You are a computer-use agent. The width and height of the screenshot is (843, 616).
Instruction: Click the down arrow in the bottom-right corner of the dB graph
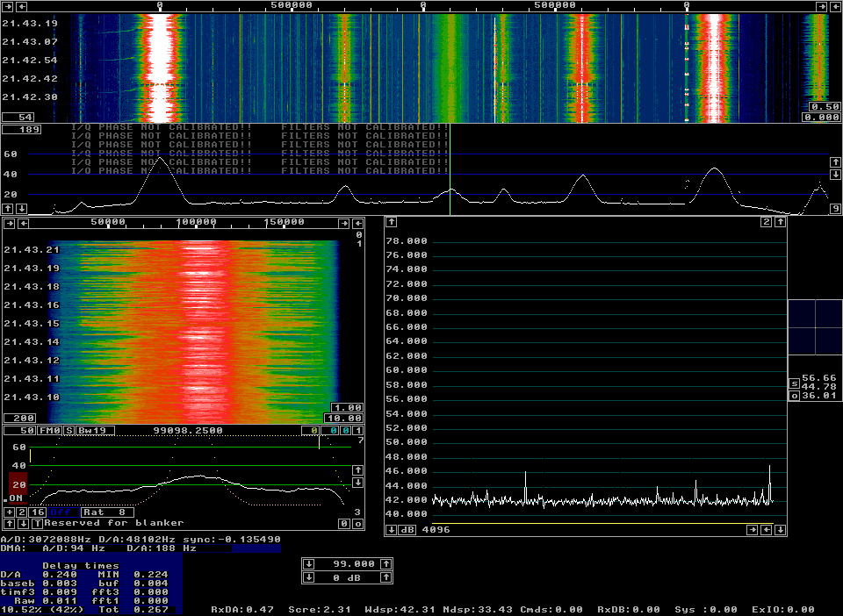pyautogui.click(x=780, y=530)
